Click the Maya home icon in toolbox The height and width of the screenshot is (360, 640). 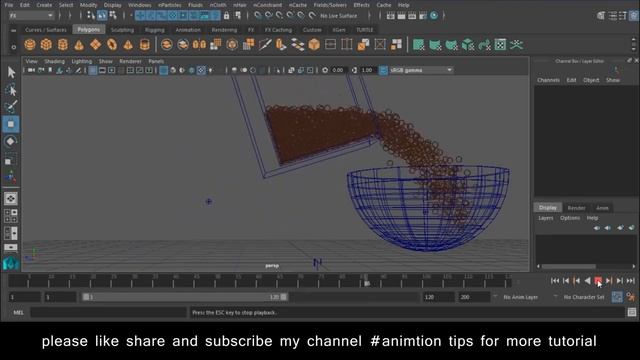(11, 264)
